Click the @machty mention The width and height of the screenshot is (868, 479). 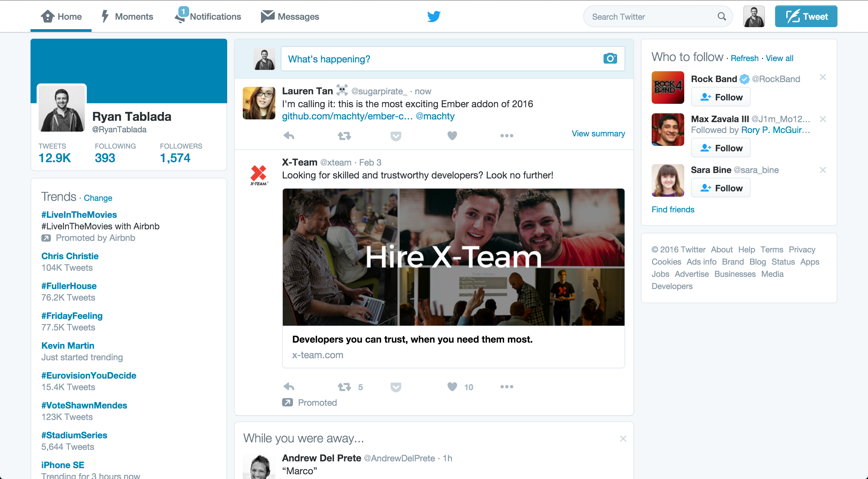click(435, 116)
